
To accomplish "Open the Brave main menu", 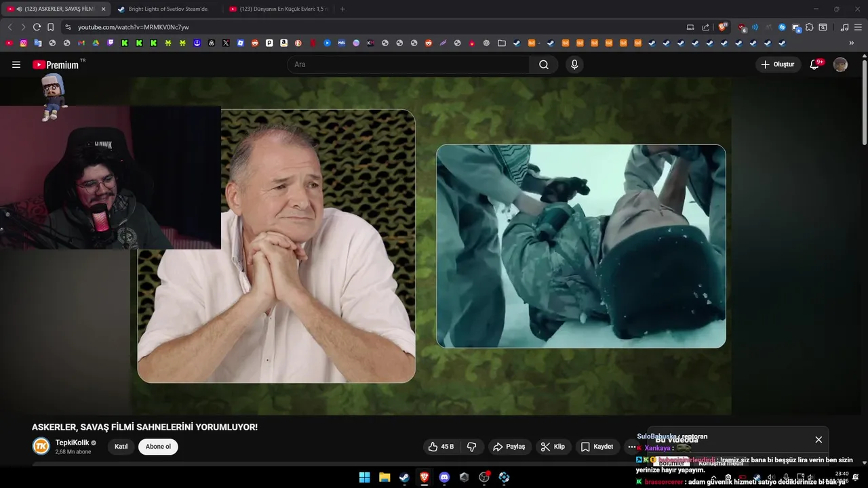I will [859, 27].
